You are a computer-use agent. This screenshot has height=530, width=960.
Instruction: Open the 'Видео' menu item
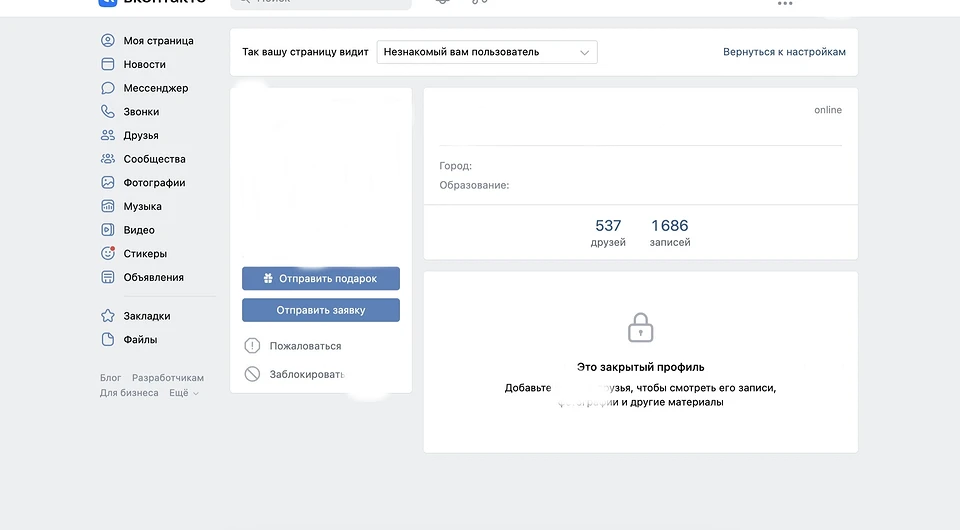(139, 230)
